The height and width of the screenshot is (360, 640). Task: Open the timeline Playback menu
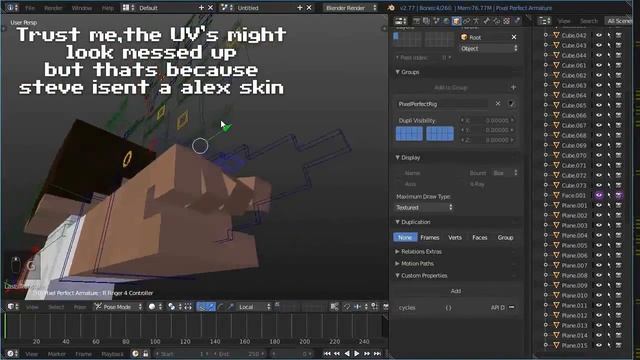pos(112,354)
